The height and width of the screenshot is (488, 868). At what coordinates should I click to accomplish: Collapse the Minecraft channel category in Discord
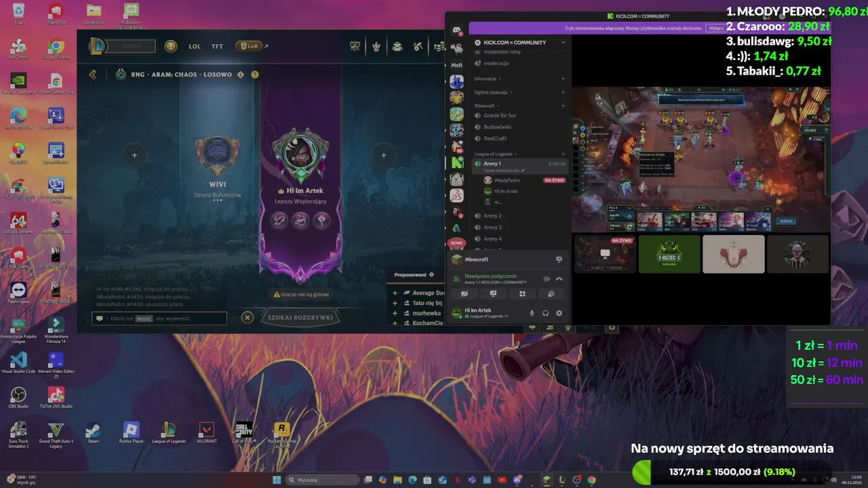click(x=487, y=106)
